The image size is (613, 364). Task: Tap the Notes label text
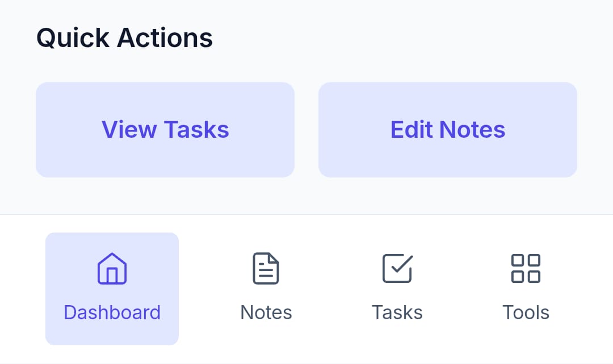click(x=266, y=312)
